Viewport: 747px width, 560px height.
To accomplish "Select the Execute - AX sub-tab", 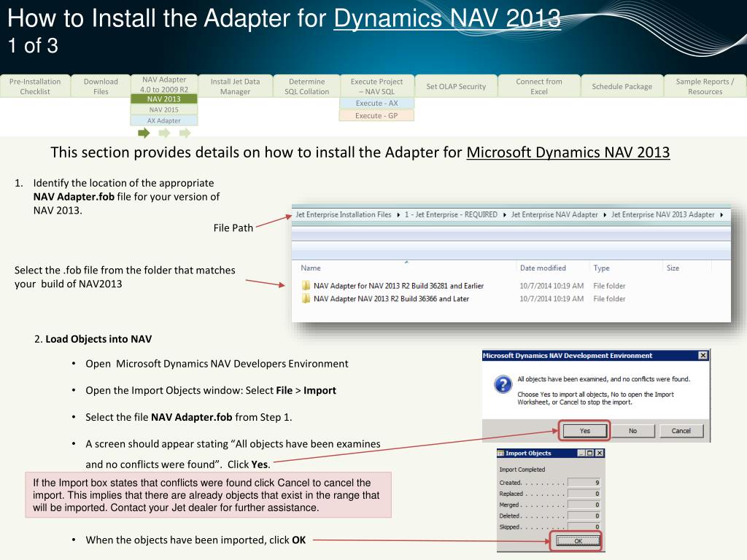I will point(376,103).
